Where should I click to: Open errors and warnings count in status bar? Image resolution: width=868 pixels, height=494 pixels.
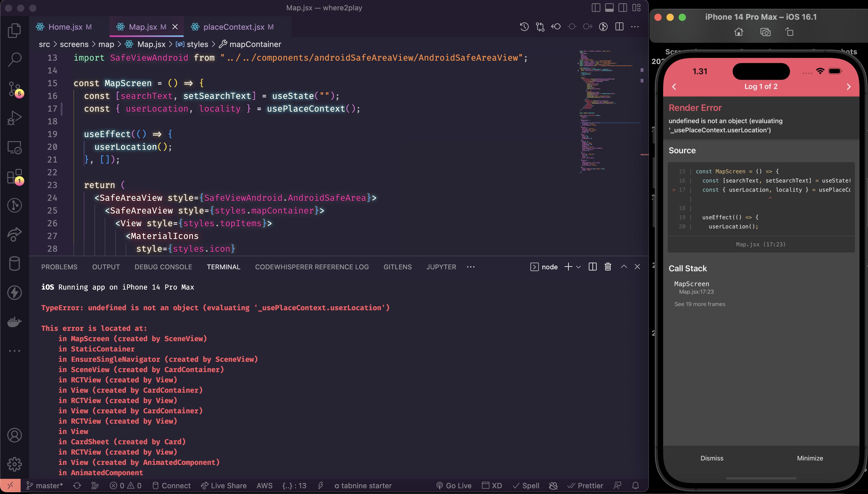pyautogui.click(x=126, y=486)
